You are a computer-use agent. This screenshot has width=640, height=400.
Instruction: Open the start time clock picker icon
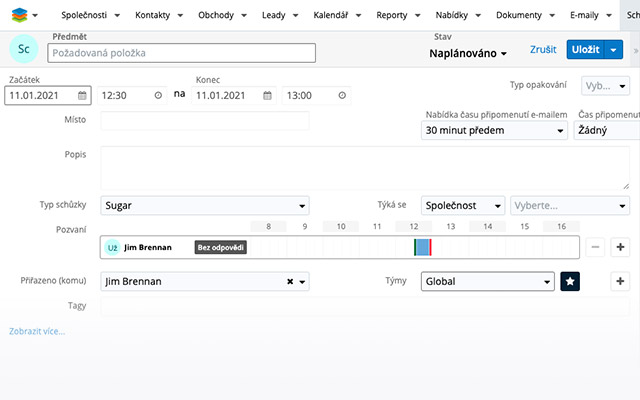tap(158, 96)
